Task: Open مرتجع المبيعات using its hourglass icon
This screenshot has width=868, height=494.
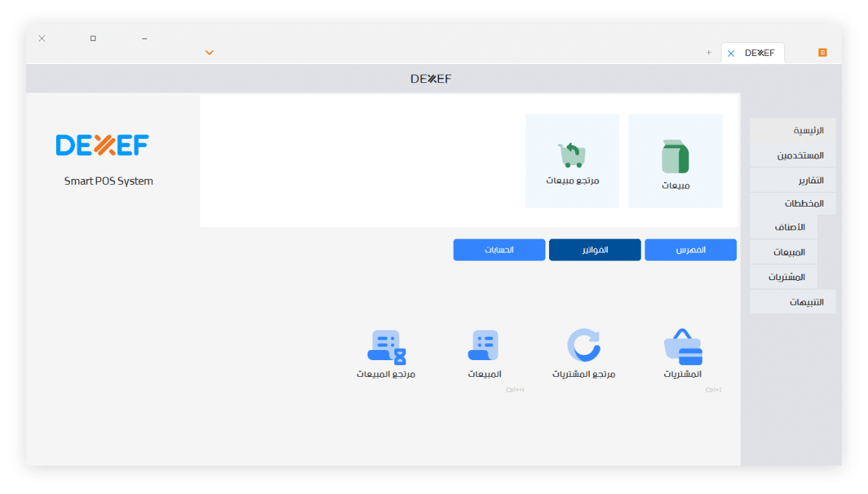Action: (386, 347)
